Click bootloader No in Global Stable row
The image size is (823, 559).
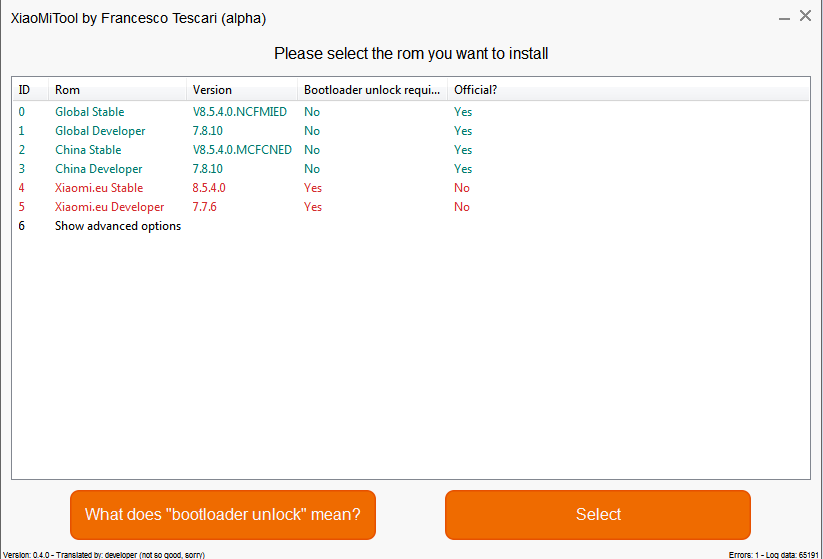click(312, 112)
